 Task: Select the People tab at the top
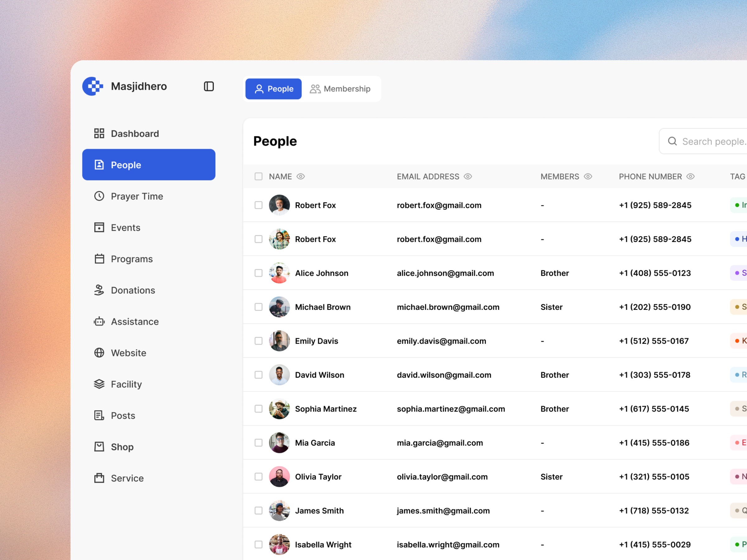click(273, 89)
